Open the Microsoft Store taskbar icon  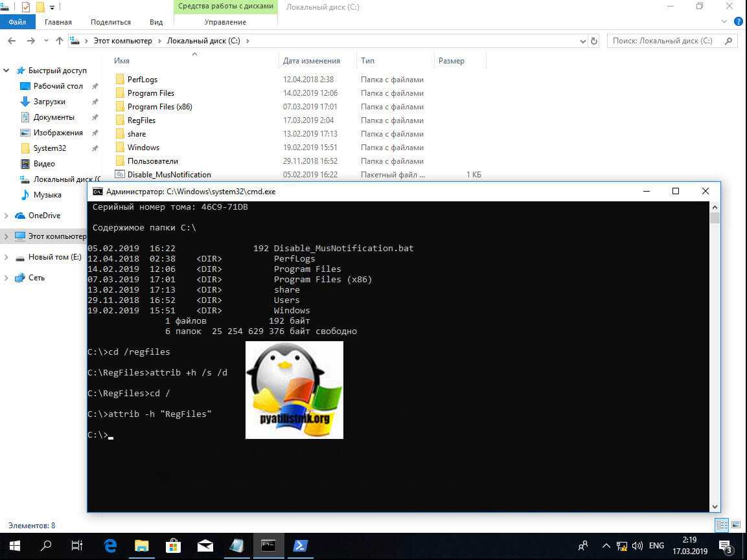tap(174, 546)
